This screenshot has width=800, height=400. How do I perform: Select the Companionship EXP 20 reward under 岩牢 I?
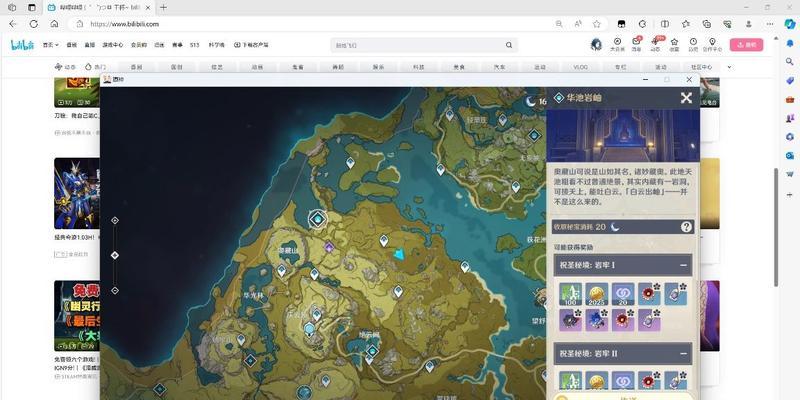point(623,294)
